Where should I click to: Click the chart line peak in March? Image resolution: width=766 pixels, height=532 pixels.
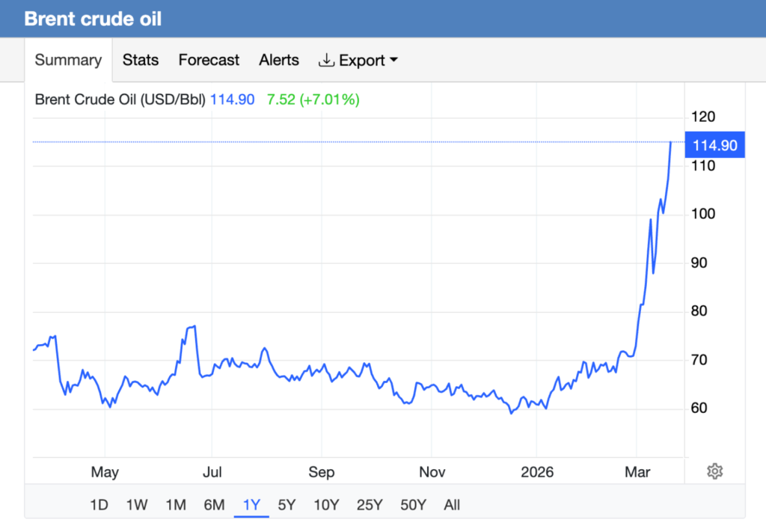tap(670, 142)
